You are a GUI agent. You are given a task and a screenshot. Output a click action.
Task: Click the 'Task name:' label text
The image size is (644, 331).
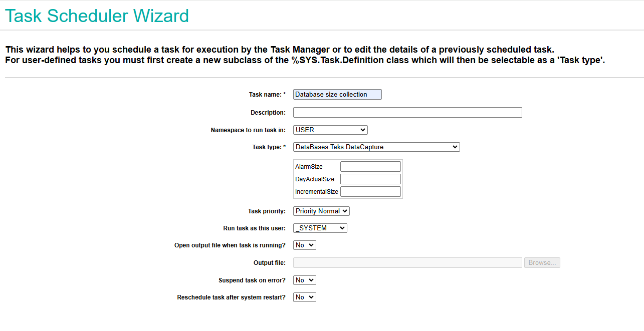point(267,95)
